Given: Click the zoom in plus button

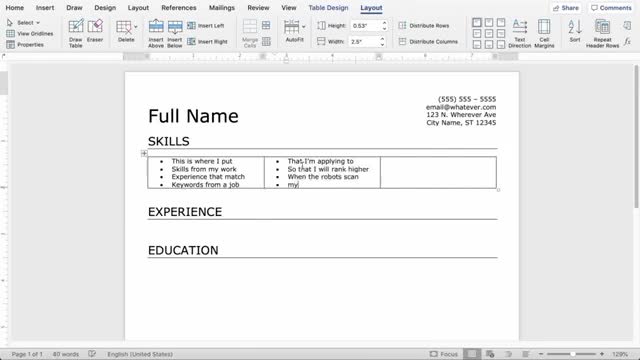Looking at the screenshot, I should pyautogui.click(x=602, y=354).
